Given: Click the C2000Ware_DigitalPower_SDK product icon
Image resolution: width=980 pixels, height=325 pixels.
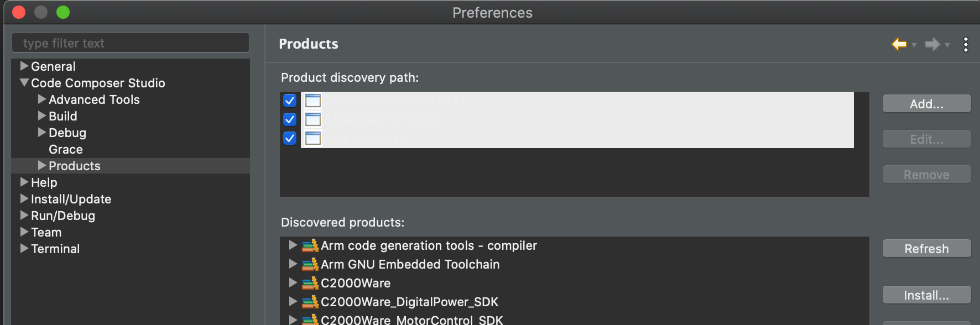Looking at the screenshot, I should pos(310,302).
